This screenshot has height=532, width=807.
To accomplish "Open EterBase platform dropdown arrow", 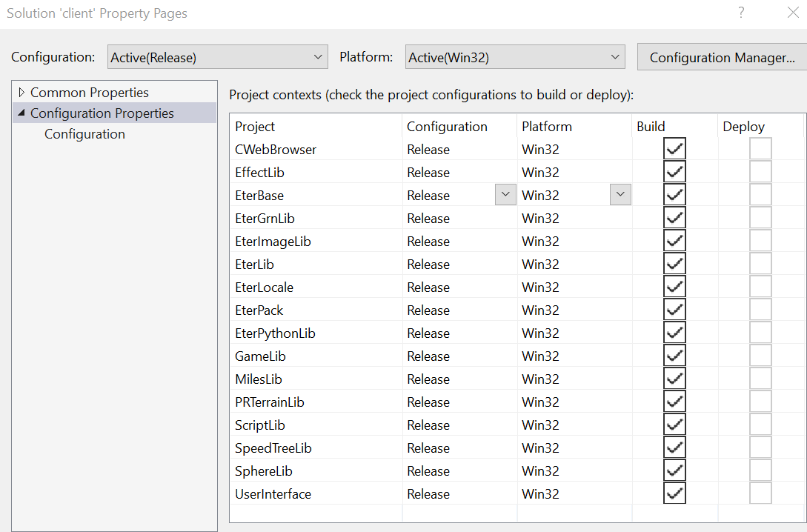I will coord(620,194).
